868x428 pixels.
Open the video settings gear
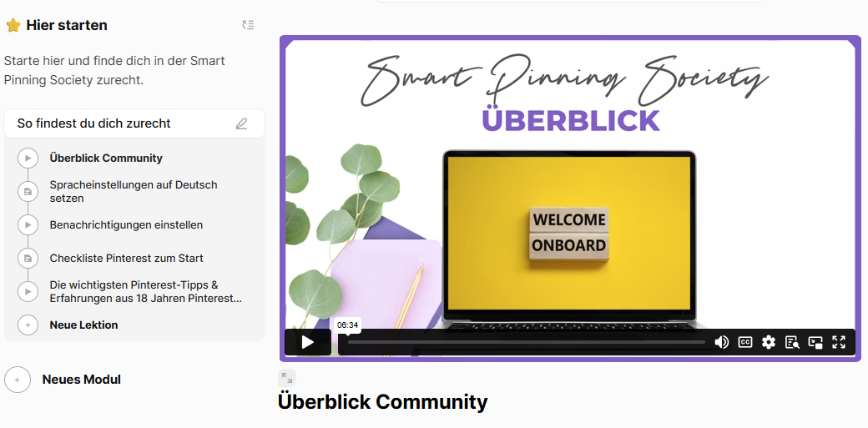(x=769, y=342)
